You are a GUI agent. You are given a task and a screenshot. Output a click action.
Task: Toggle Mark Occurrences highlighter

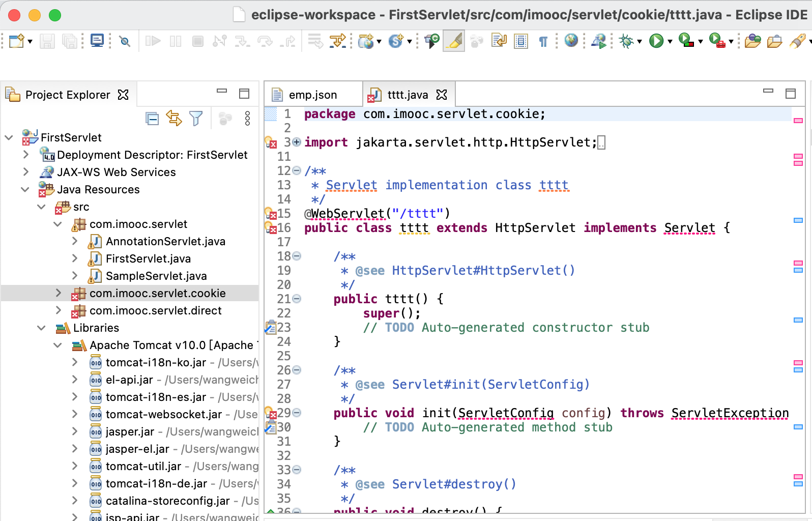(x=454, y=41)
